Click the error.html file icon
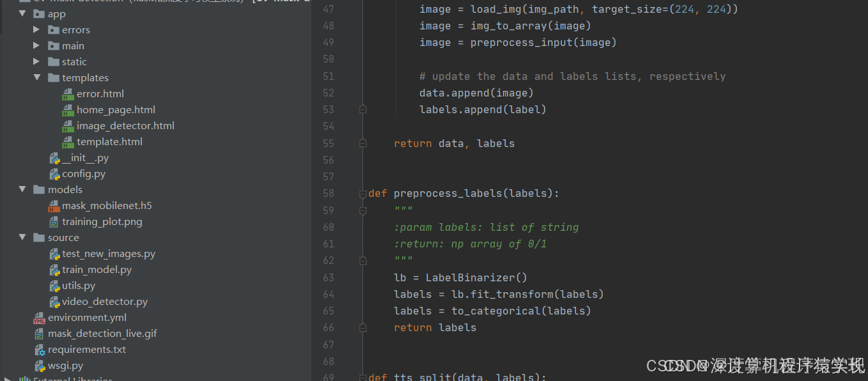The height and width of the screenshot is (381, 868). 68,94
